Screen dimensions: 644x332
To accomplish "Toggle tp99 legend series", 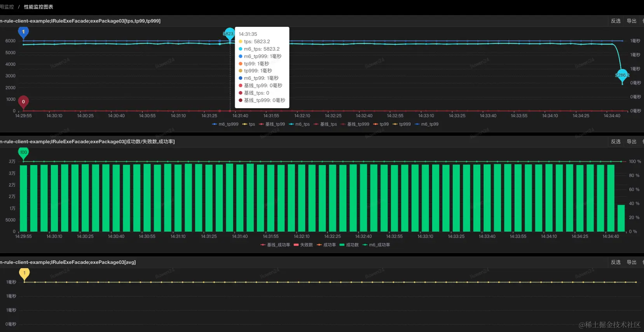I will 381,124.
